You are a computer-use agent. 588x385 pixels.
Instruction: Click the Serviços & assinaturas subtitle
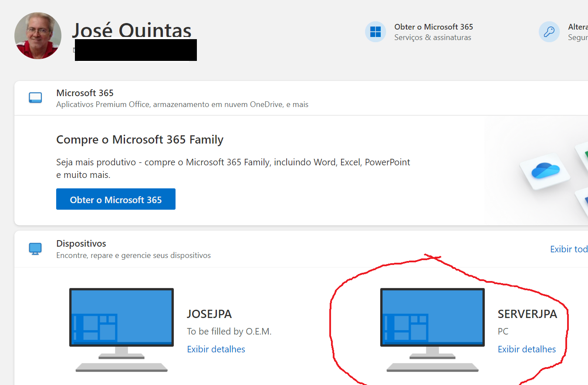[433, 38]
